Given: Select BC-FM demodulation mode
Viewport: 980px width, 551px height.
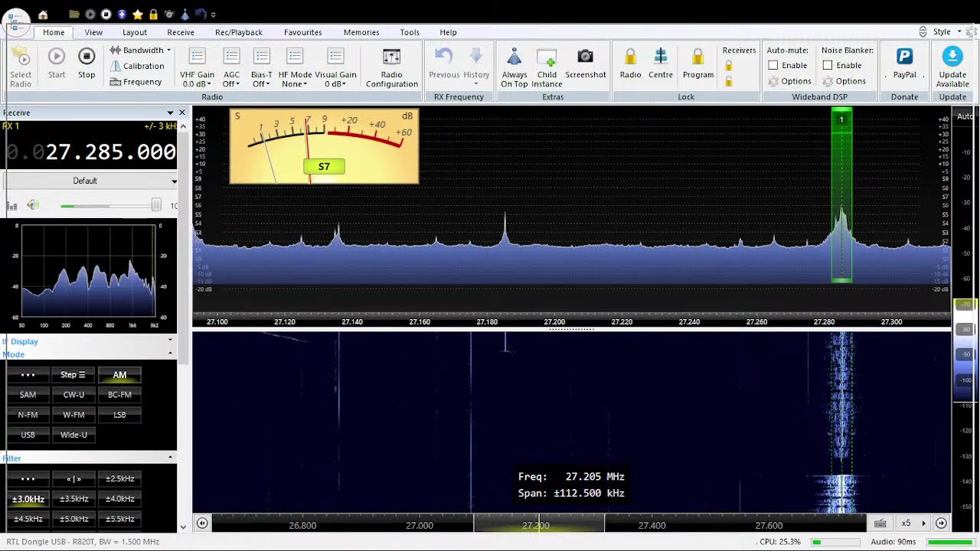Looking at the screenshot, I should coord(119,395).
